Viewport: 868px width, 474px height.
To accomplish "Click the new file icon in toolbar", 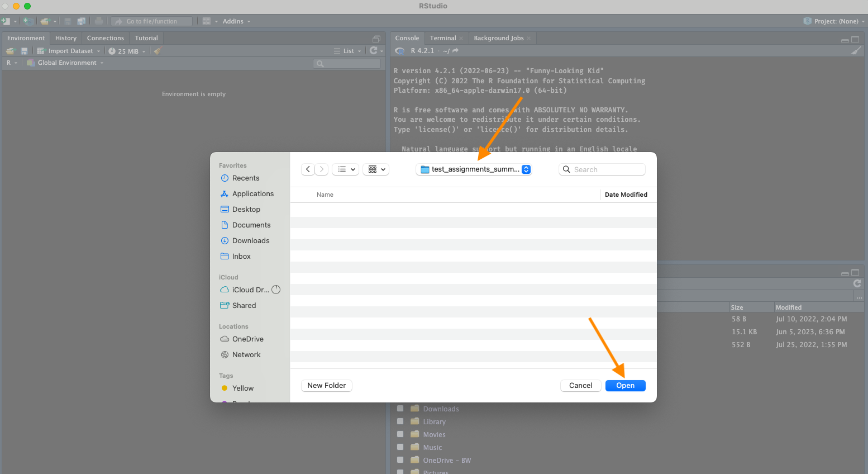I will (x=6, y=21).
